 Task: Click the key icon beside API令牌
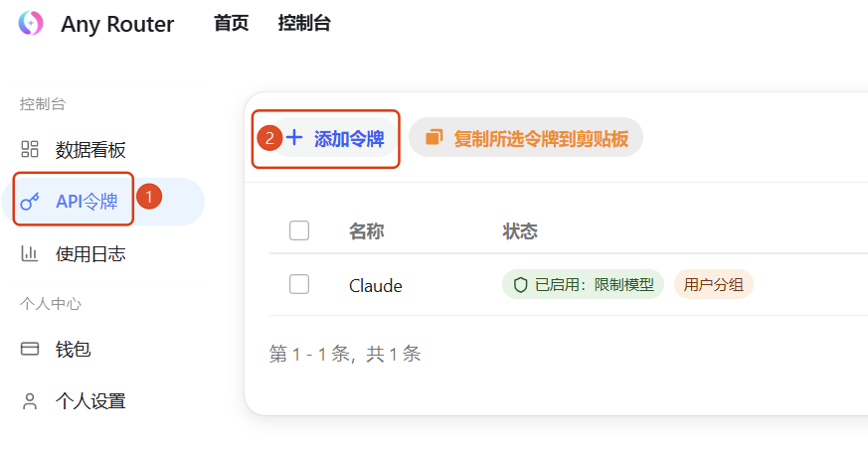pos(30,202)
